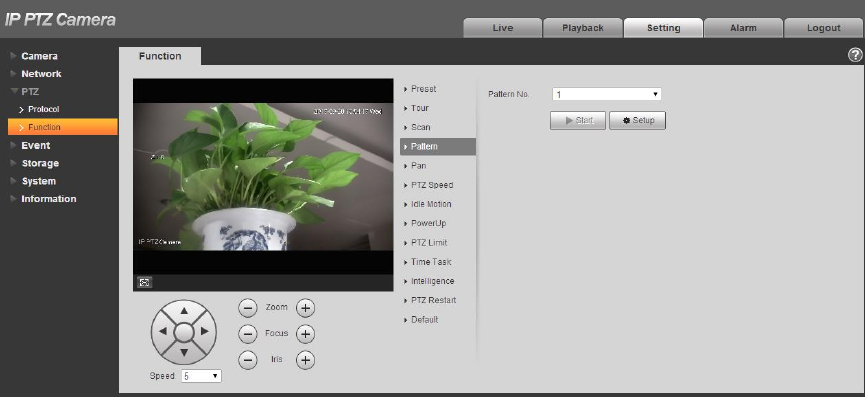Click the Zoom in plus icon
Screen dimensions: 865x397
305,308
